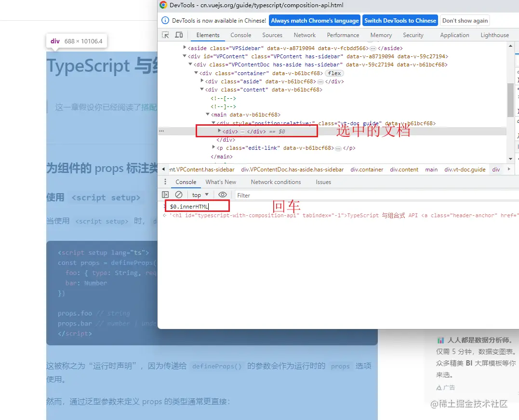Open the What's New drawer tab
Viewport: 519px width, 420px height.
[x=221, y=182]
